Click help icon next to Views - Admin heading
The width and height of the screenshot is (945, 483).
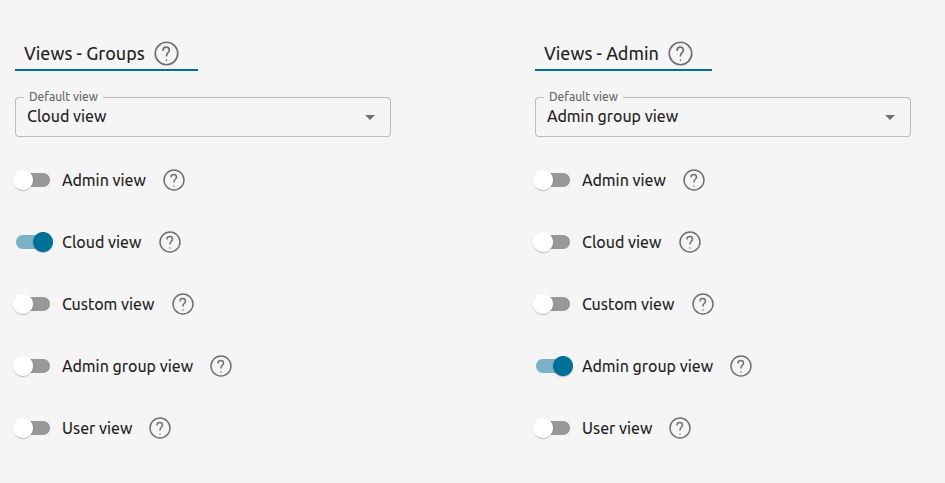point(681,54)
